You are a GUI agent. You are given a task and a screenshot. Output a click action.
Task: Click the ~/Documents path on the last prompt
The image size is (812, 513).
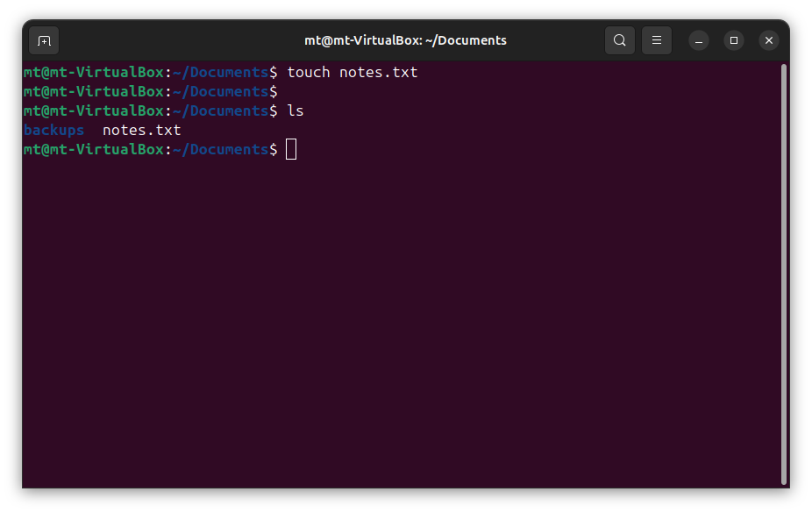(x=220, y=150)
